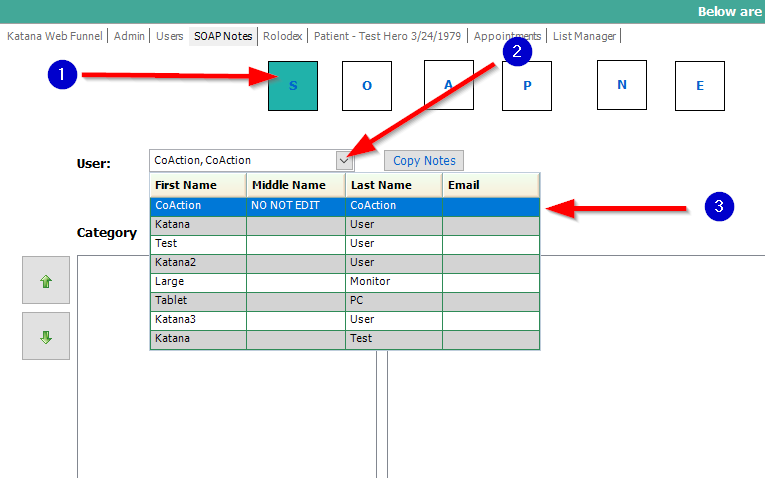Select the E section box
The width and height of the screenshot is (765, 478).
click(x=700, y=86)
